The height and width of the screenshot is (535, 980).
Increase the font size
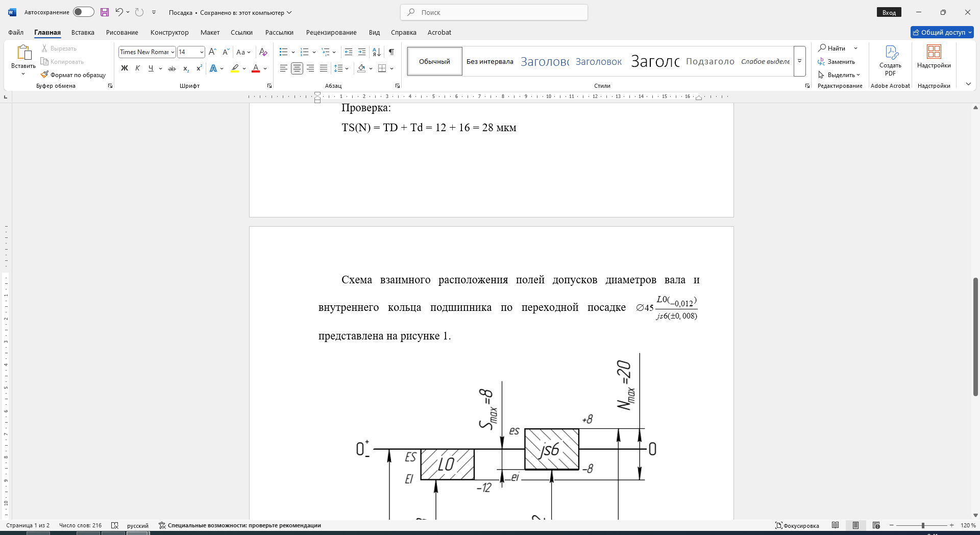point(213,52)
